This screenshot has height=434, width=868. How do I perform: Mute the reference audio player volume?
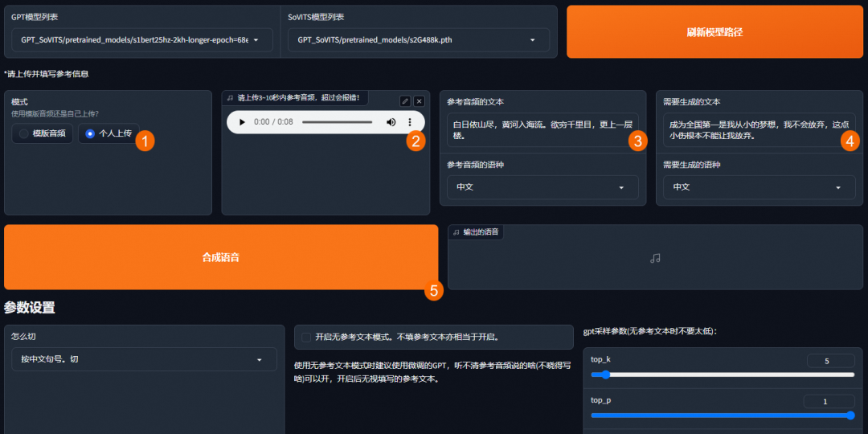coord(391,122)
